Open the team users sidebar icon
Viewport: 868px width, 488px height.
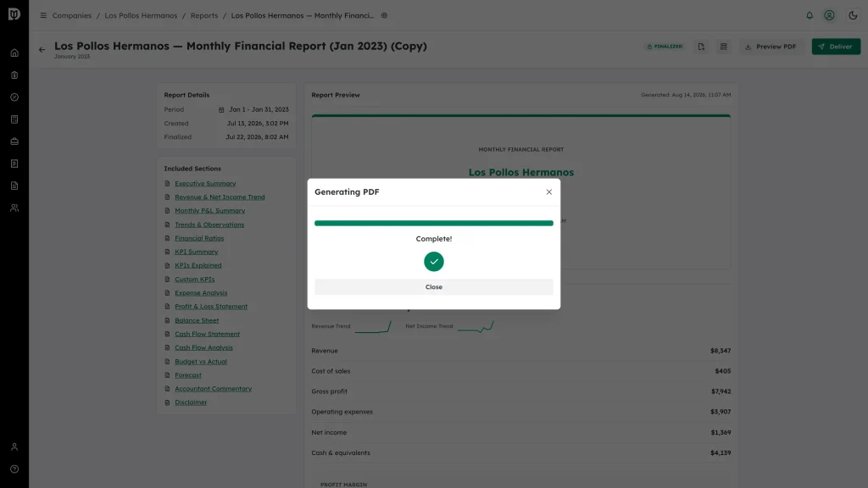tap(14, 208)
